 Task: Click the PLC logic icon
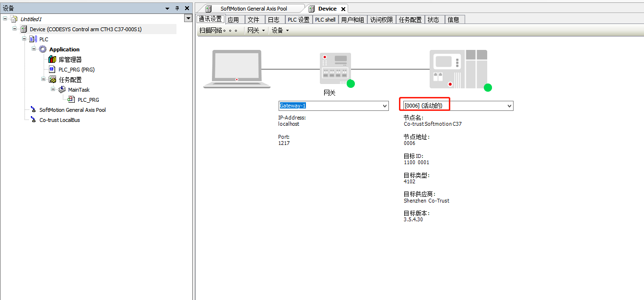pos(33,39)
